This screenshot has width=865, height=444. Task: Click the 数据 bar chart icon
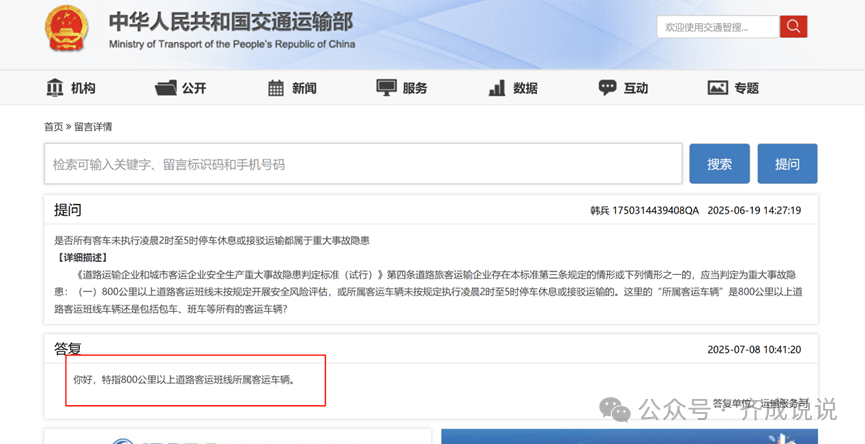point(497,88)
